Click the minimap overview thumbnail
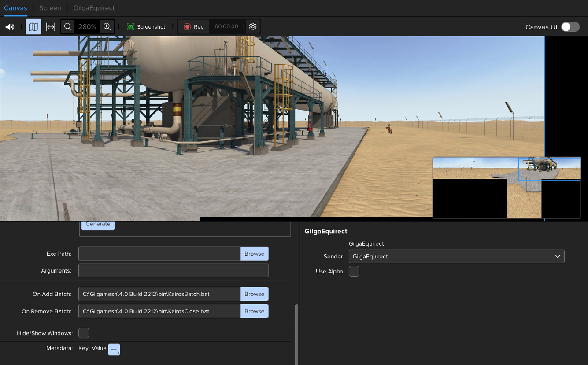The height and width of the screenshot is (365, 588). tap(507, 188)
